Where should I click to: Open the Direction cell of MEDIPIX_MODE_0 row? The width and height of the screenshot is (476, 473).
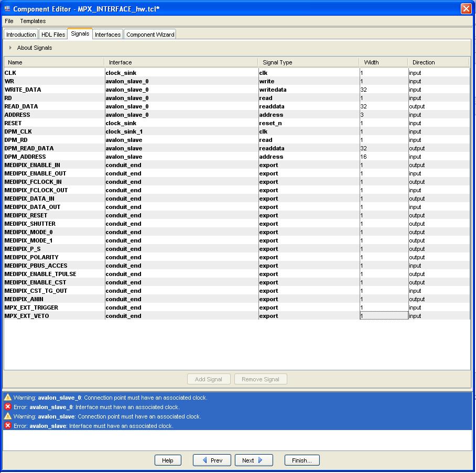(x=439, y=232)
